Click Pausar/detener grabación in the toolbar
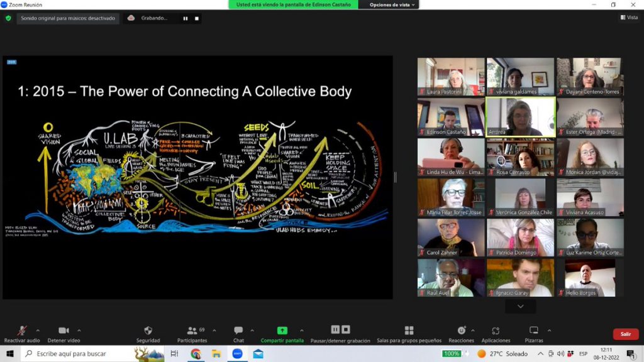This screenshot has height=362, width=644. [x=340, y=330]
